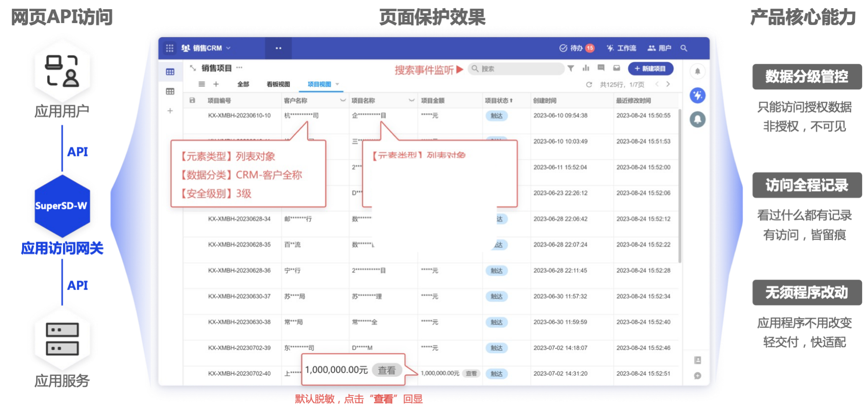868x410 pixels.
Task: Open the 工作流 workflow menu
Action: tap(621, 48)
